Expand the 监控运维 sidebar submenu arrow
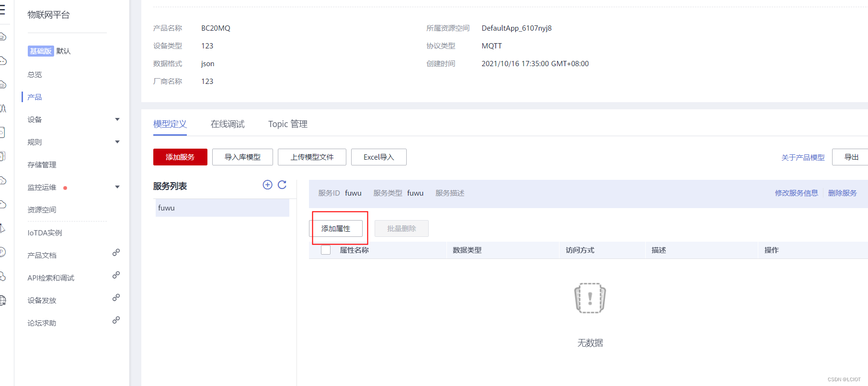Viewport: 868px width, 386px height. pos(117,187)
